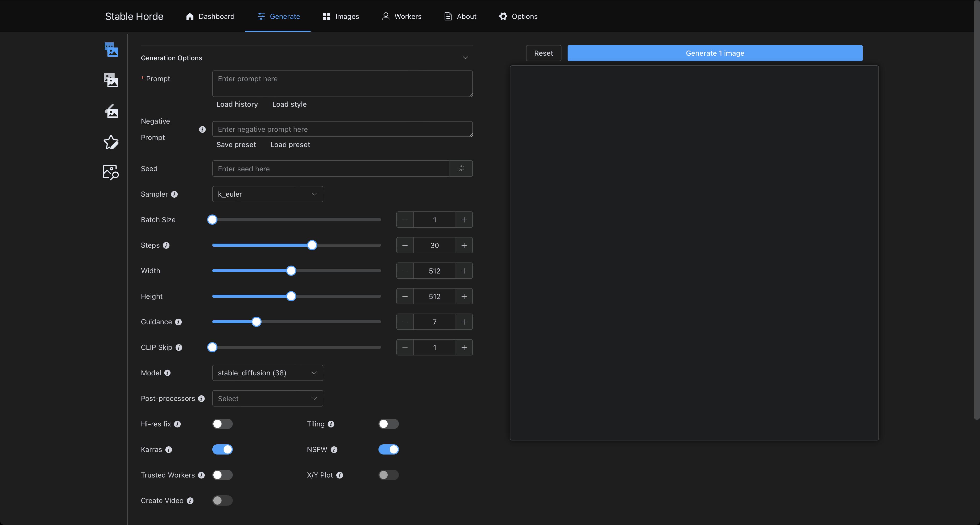The image size is (980, 525).
Task: Increase Width with plus button
Action: coord(464,271)
